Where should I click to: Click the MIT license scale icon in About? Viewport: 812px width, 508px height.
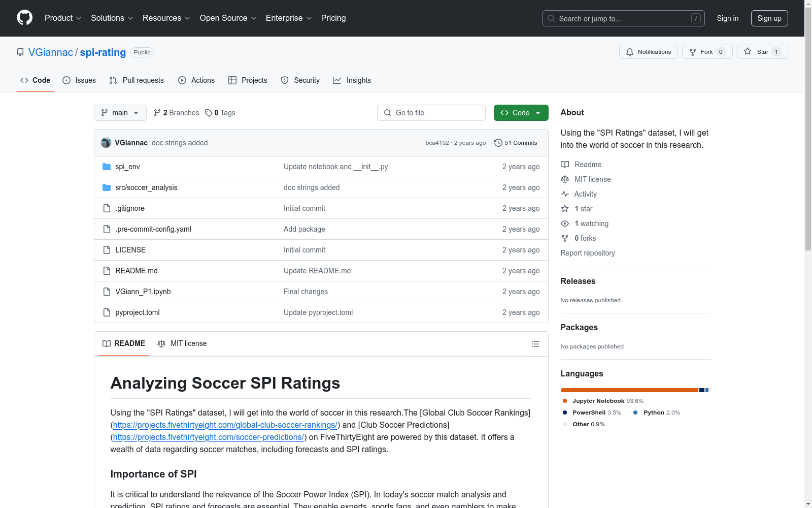click(565, 179)
